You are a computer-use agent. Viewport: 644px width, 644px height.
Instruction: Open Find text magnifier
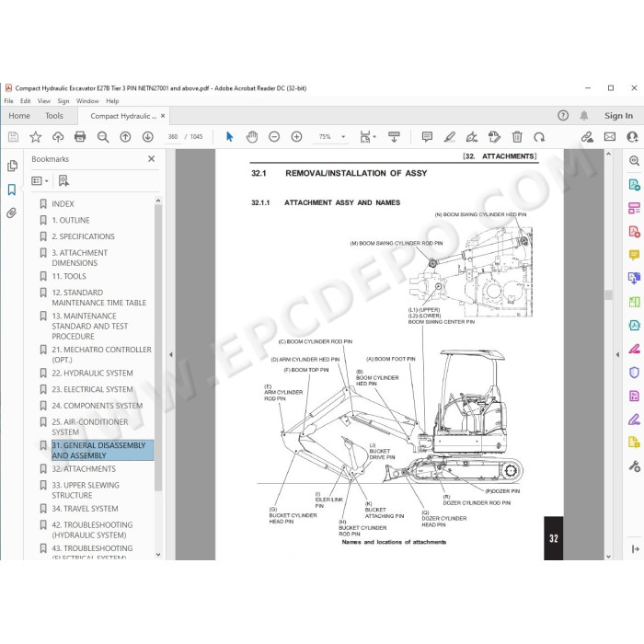(x=103, y=137)
